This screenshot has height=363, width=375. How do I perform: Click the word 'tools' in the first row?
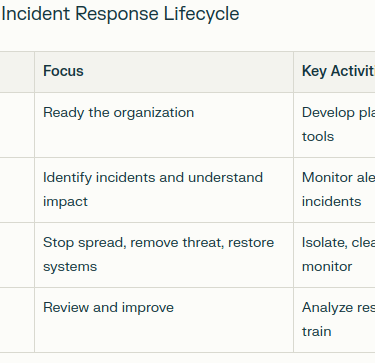[x=318, y=137]
